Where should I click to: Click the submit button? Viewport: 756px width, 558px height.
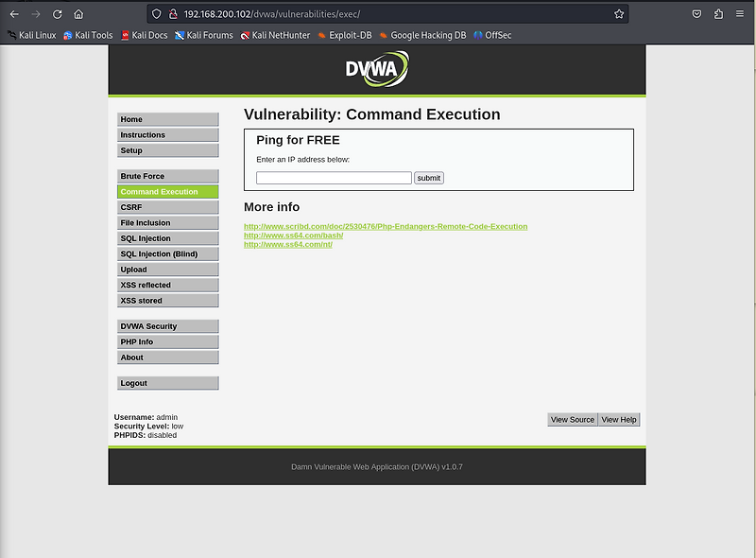[428, 177]
